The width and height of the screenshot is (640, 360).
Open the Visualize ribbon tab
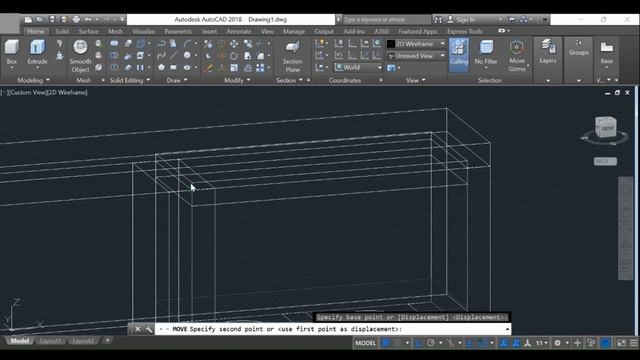(143, 31)
